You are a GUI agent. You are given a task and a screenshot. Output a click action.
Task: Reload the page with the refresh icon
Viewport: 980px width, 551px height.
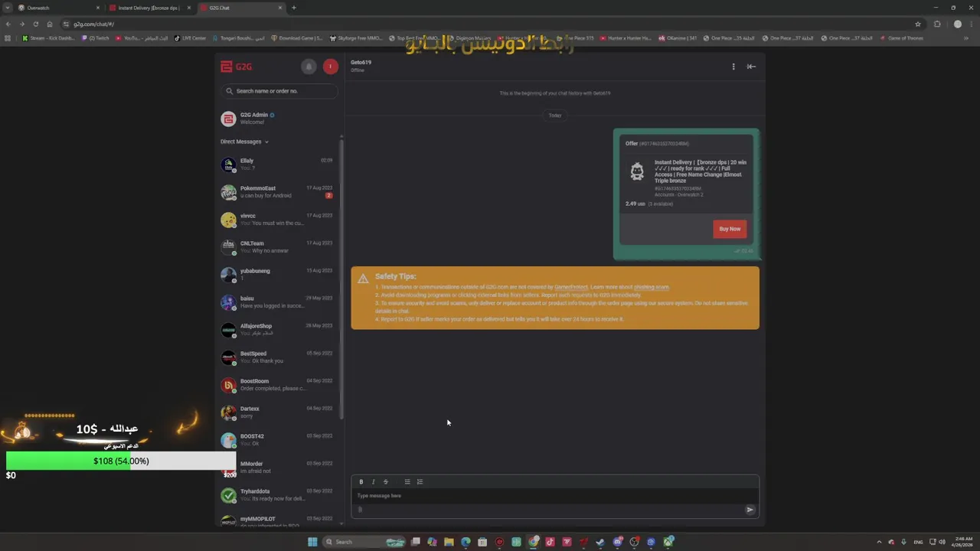pyautogui.click(x=35, y=24)
